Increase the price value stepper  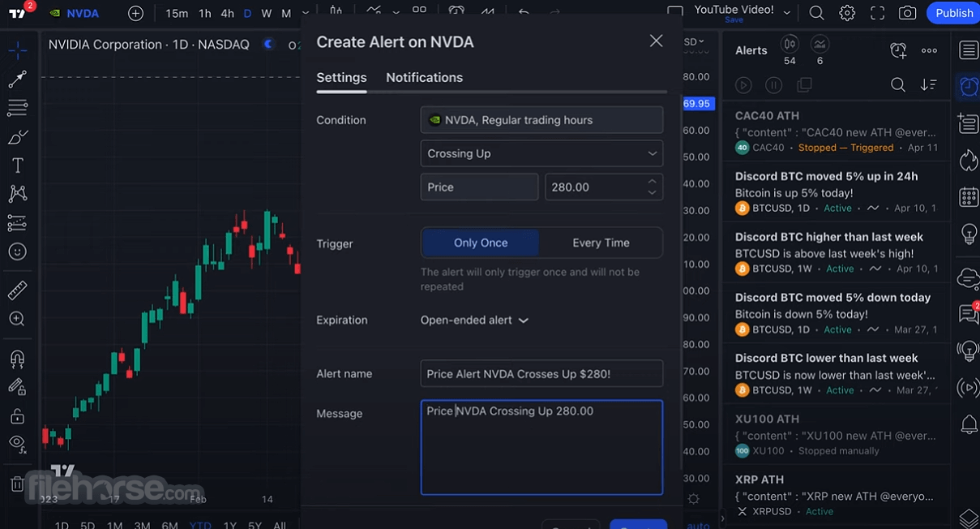click(x=652, y=181)
